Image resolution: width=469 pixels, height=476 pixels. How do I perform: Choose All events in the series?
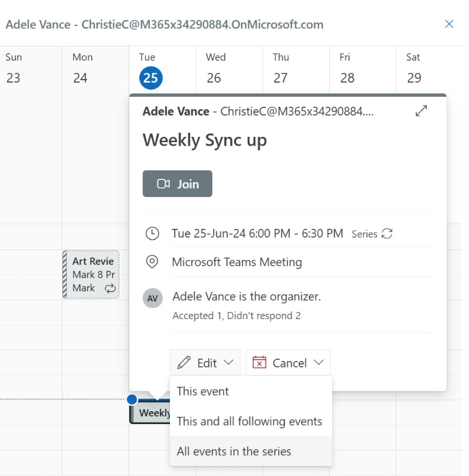(x=235, y=451)
